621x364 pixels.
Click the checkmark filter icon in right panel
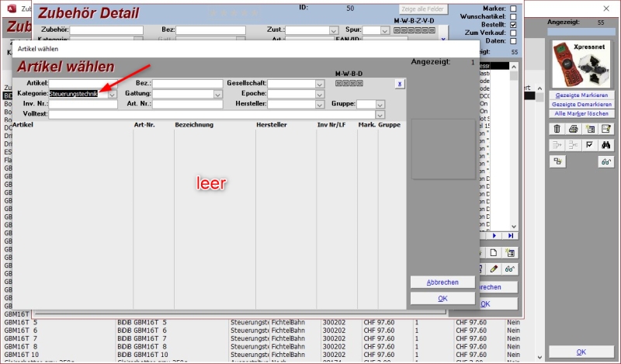click(590, 145)
